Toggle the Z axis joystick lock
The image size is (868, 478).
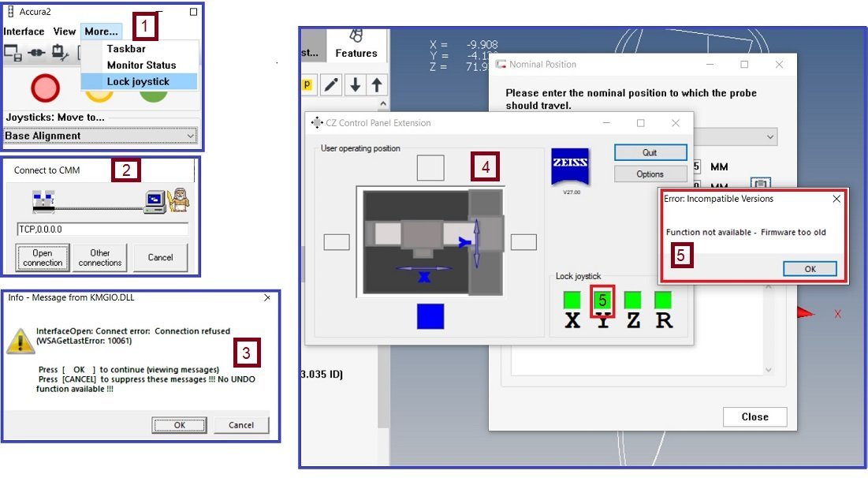pos(633,300)
